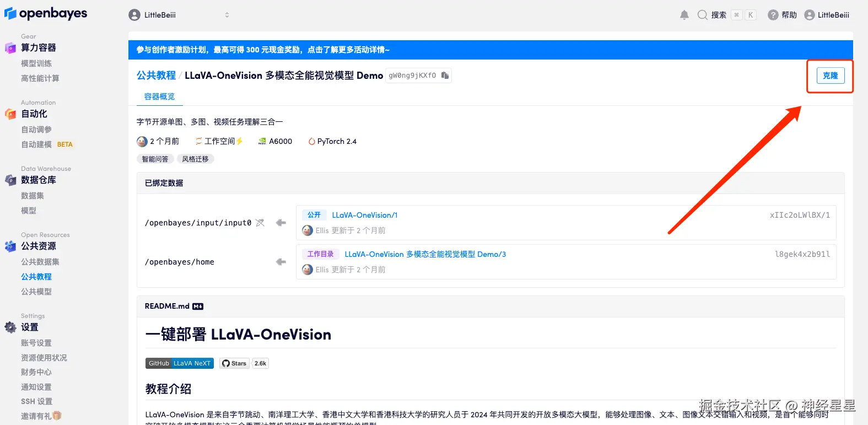Click the 设置 gear icon
The image size is (868, 425).
[x=10, y=327]
